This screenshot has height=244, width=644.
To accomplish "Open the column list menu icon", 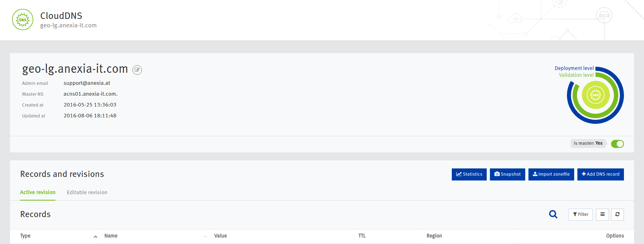I will click(602, 215).
